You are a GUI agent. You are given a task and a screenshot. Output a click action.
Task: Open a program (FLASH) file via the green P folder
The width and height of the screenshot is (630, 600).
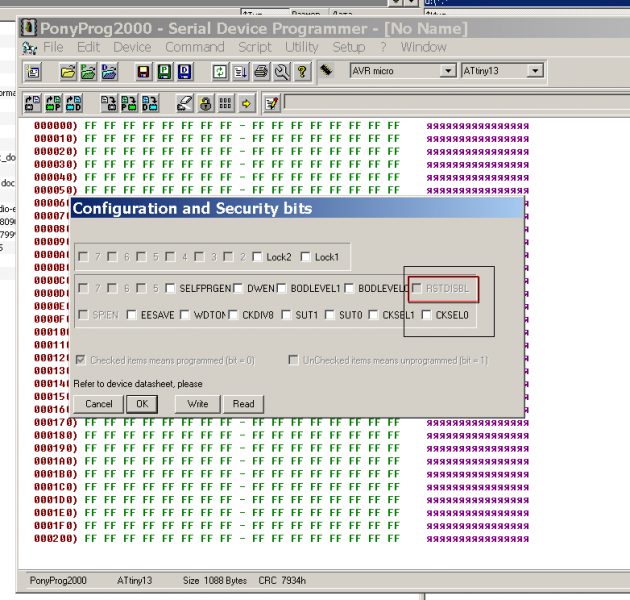point(88,72)
